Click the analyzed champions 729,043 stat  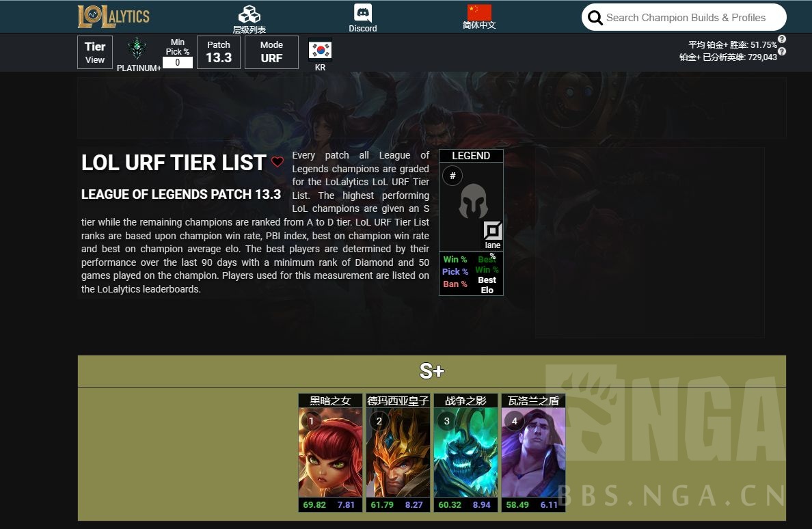[x=728, y=57]
